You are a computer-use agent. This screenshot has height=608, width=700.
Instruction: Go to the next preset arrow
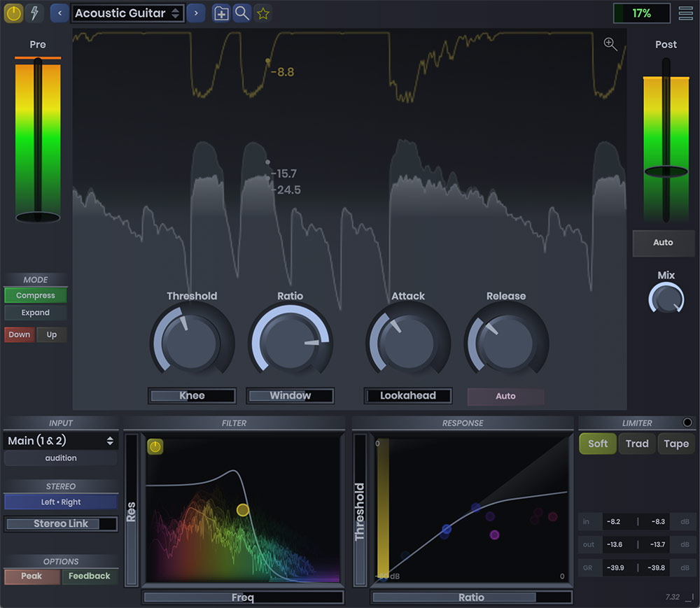coord(196,13)
